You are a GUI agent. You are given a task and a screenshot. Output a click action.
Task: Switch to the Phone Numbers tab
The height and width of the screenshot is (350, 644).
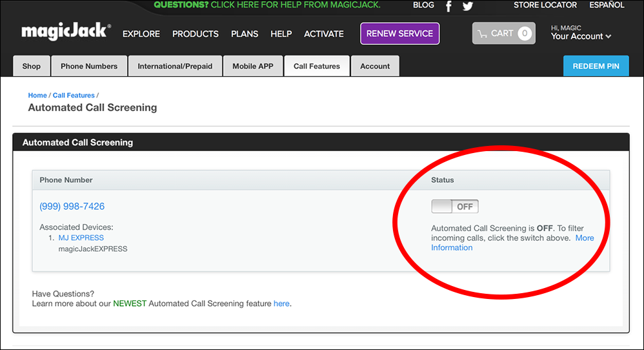(89, 66)
